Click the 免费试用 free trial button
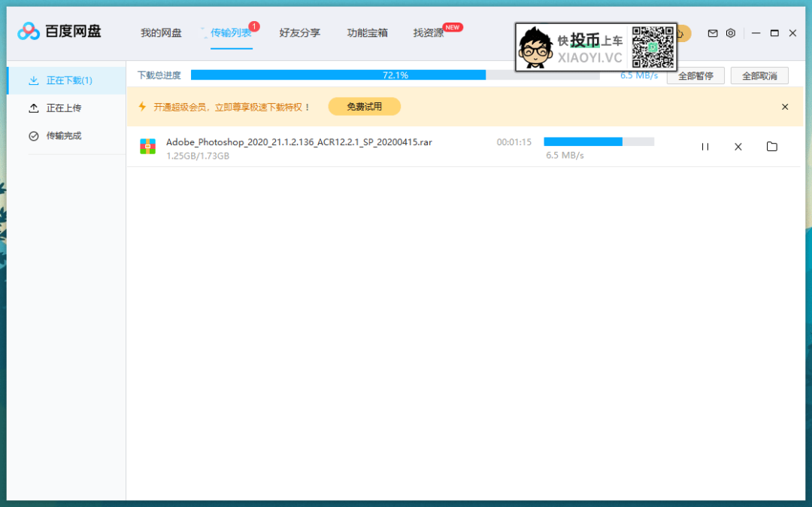 coord(364,106)
